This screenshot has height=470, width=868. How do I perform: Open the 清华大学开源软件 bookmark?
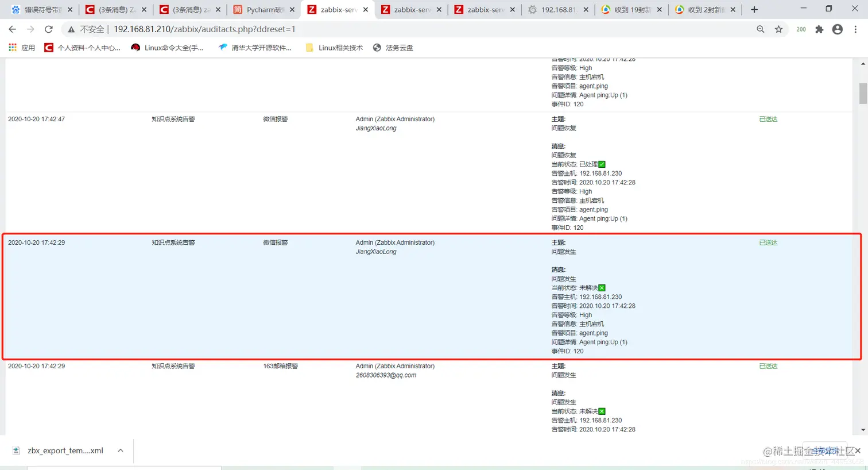pyautogui.click(x=255, y=48)
